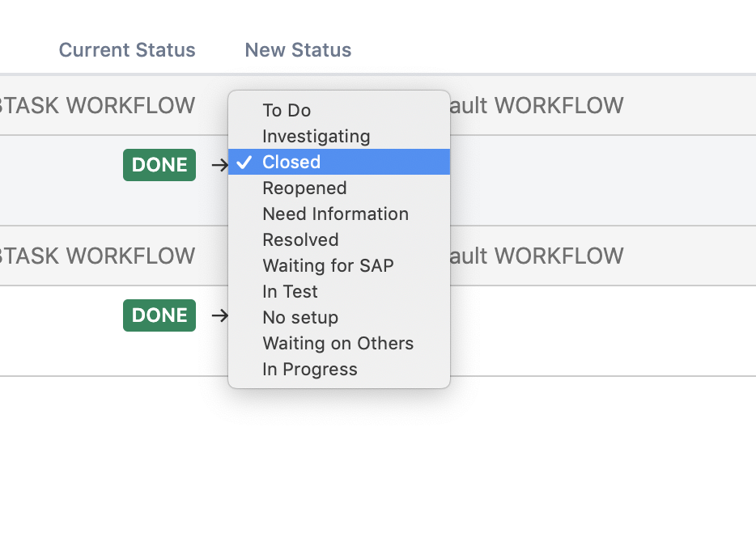Image resolution: width=756 pixels, height=550 pixels.
Task: Choose 'Need Information' status
Action: (x=339, y=214)
